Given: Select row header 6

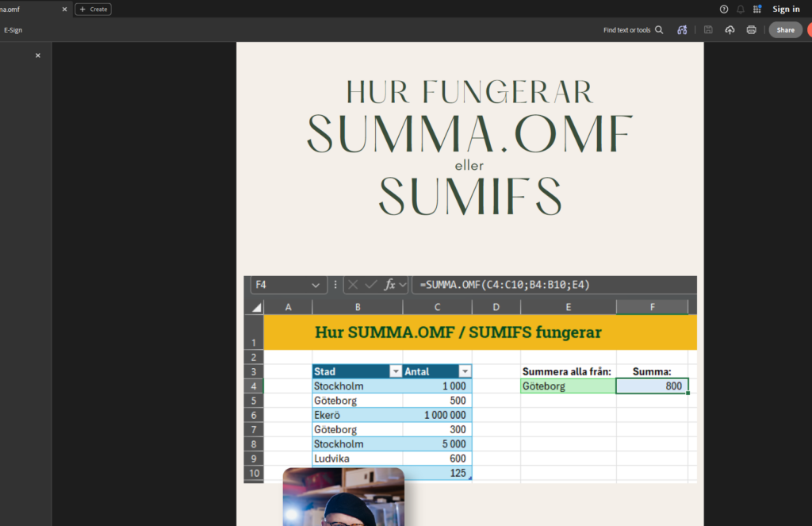Looking at the screenshot, I should (x=254, y=415).
